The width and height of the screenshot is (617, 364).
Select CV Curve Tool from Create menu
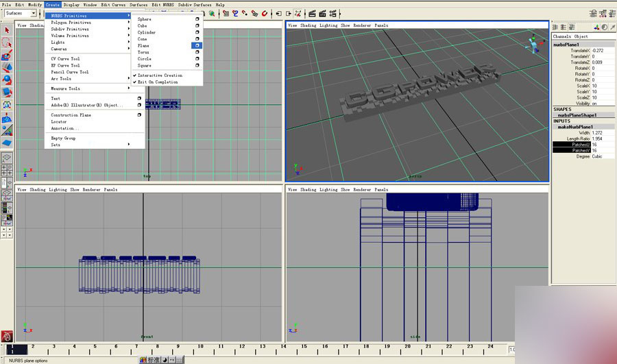(x=65, y=59)
